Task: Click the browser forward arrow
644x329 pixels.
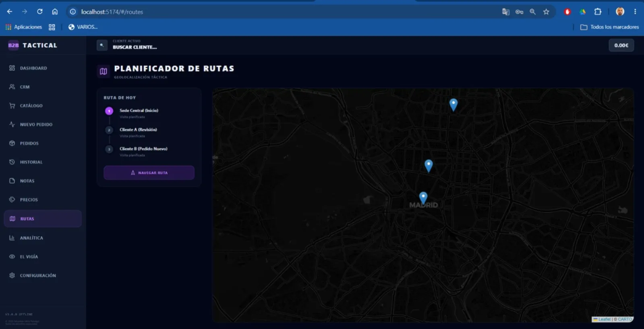Action: (x=25, y=12)
